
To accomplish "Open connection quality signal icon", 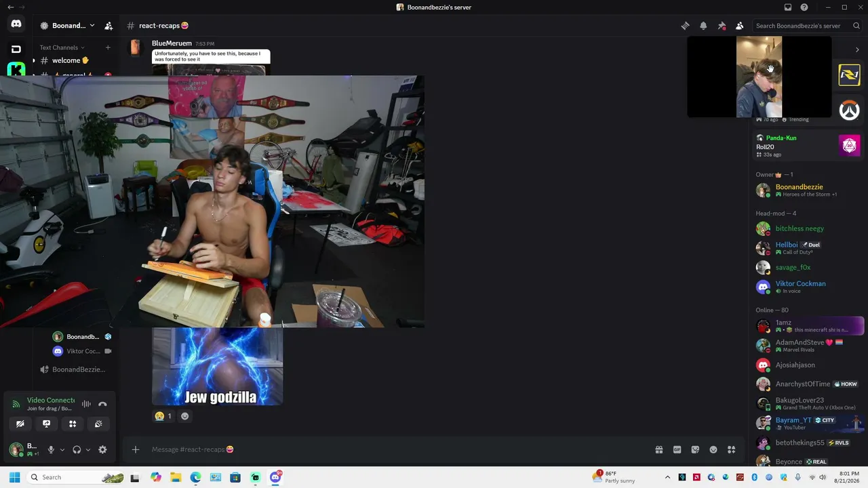I will click(16, 404).
